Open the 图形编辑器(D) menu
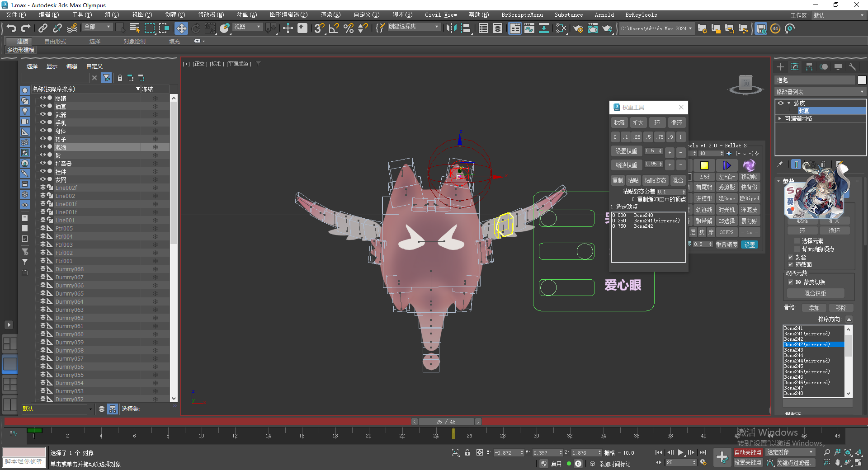This screenshot has width=868, height=470. (288, 15)
